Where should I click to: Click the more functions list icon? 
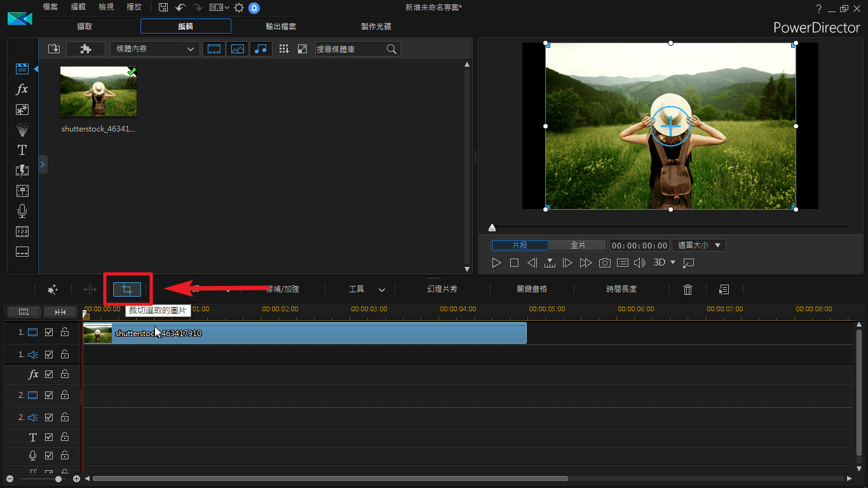tap(724, 290)
